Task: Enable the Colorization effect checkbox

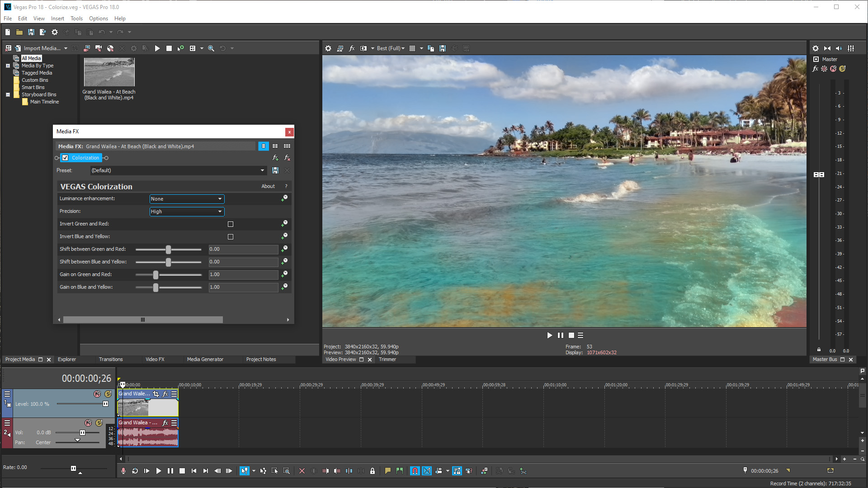Action: click(65, 158)
